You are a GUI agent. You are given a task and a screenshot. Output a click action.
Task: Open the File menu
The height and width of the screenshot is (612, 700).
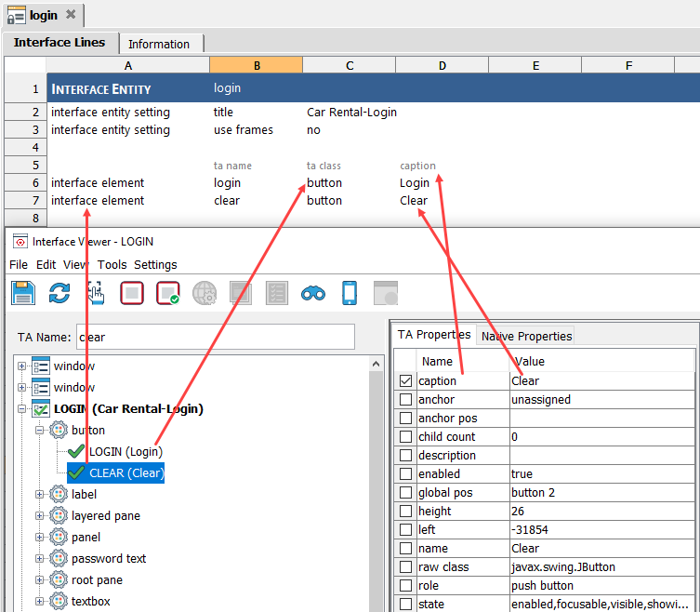point(19,264)
